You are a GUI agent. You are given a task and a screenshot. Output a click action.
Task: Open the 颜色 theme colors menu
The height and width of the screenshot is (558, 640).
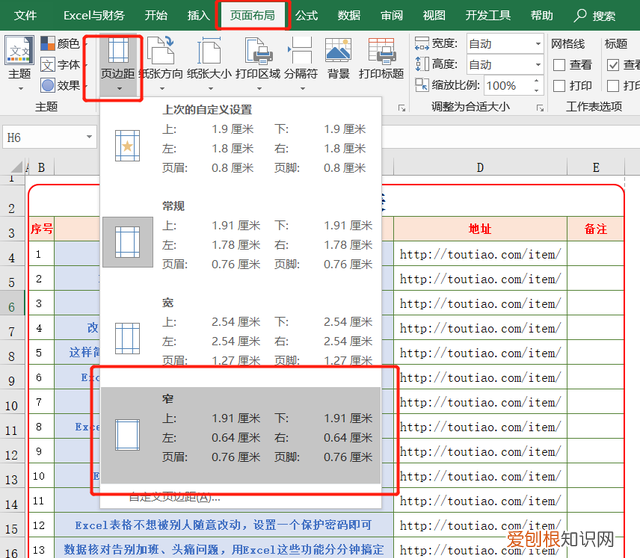[60, 43]
